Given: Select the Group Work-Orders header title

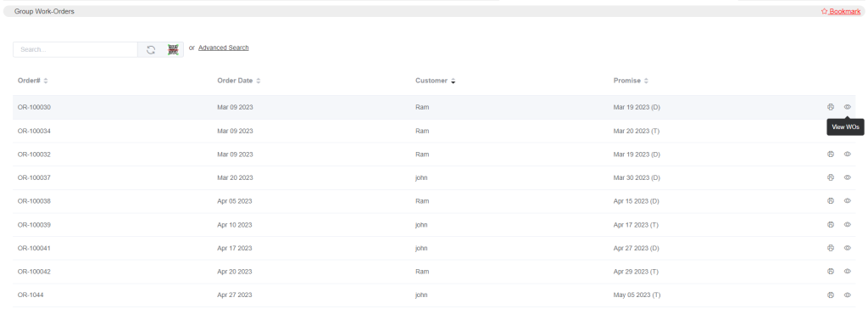Looking at the screenshot, I should click(44, 11).
